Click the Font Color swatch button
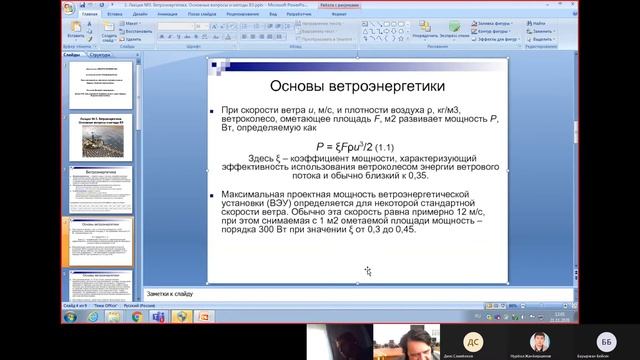The width and height of the screenshot is (640, 360). [x=228, y=37]
